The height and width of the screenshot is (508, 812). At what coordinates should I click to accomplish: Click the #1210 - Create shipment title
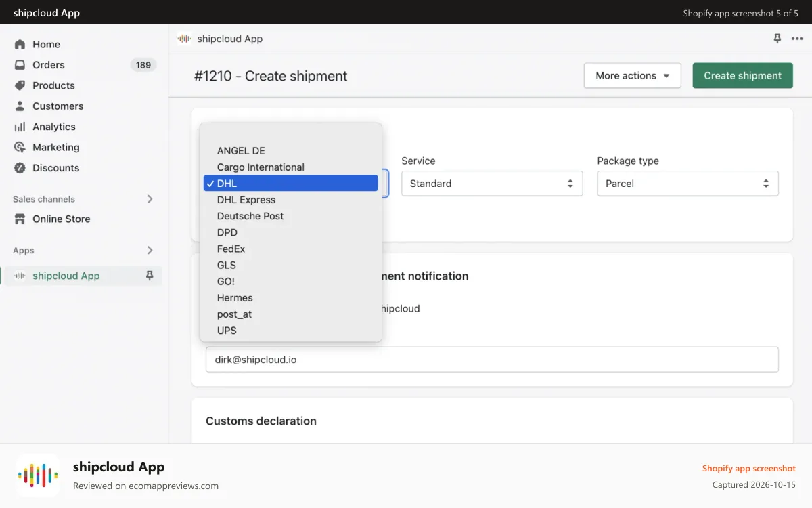[271, 76]
